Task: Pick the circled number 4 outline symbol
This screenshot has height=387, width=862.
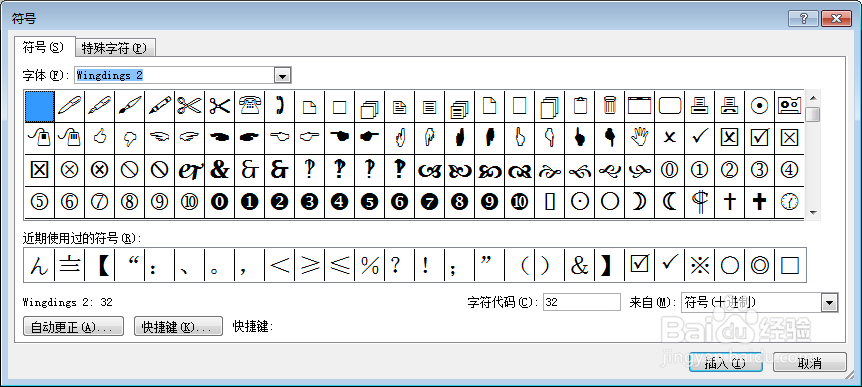Action: coord(789,170)
